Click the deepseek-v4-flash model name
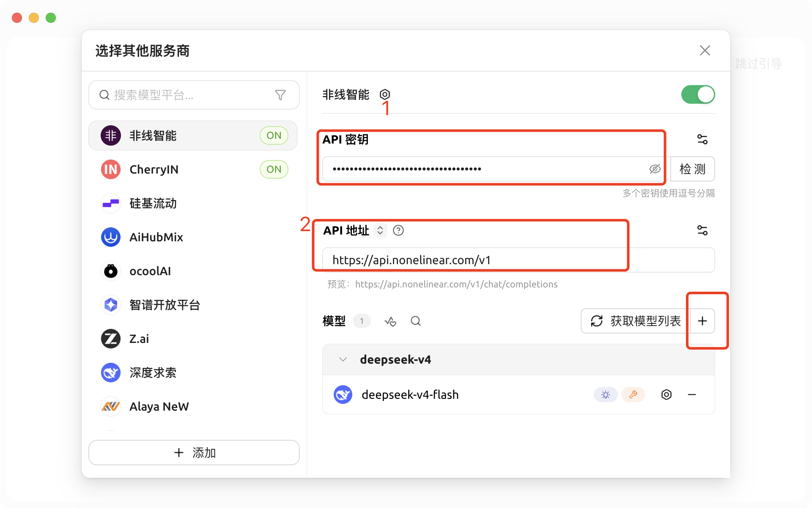 coord(410,395)
